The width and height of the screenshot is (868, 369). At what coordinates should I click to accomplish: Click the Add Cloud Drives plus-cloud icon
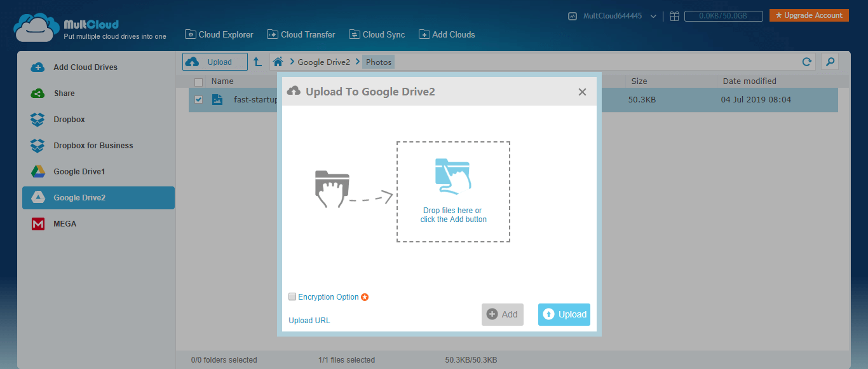coord(38,67)
